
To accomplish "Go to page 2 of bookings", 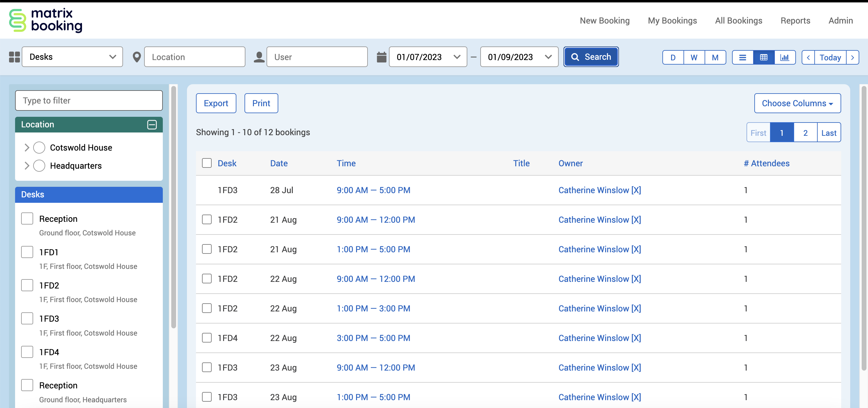I will (x=805, y=133).
